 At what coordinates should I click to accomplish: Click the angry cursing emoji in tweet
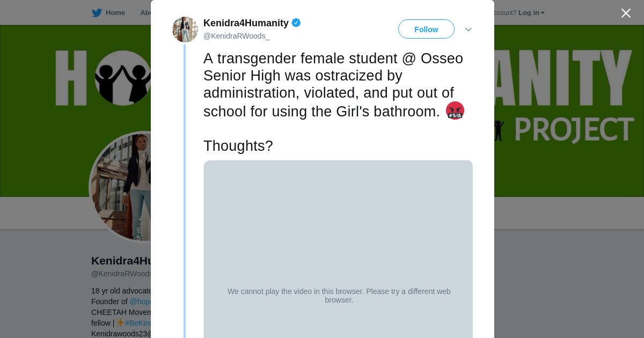[x=455, y=111]
